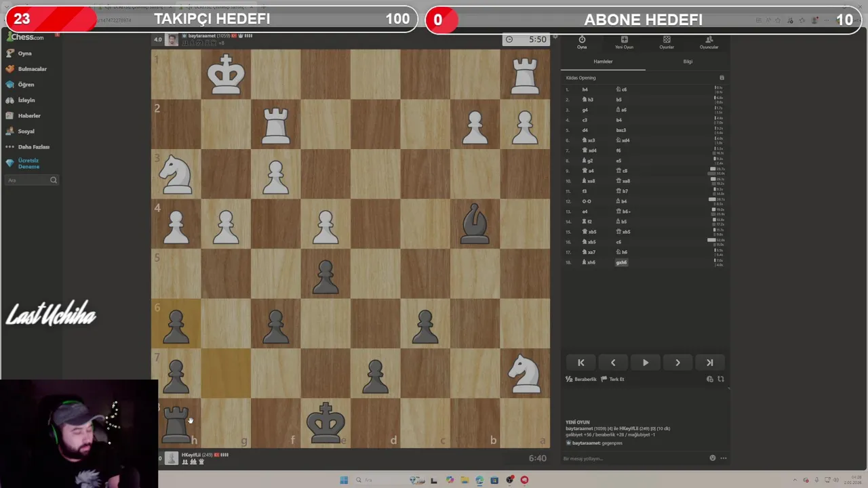
Task: Click the bottom player's clock showing 6:40
Action: pos(536,459)
